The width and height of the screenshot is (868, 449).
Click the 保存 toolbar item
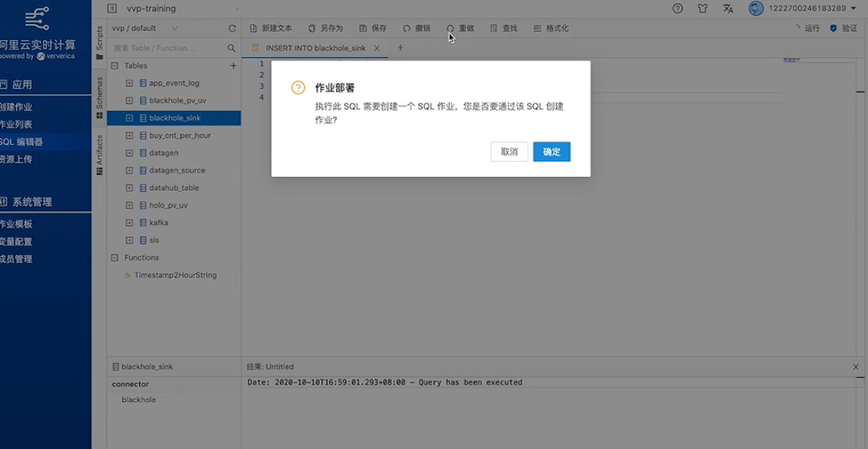pyautogui.click(x=373, y=28)
